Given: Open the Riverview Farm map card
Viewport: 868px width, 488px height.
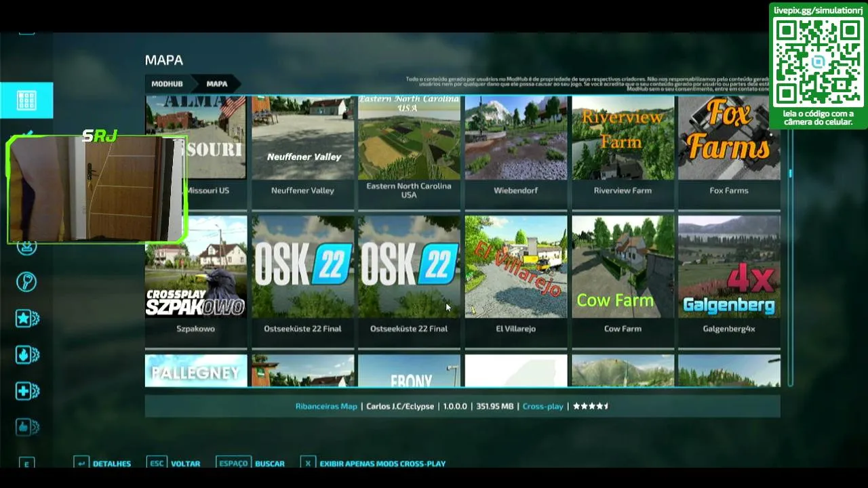Looking at the screenshot, I should click(x=623, y=152).
